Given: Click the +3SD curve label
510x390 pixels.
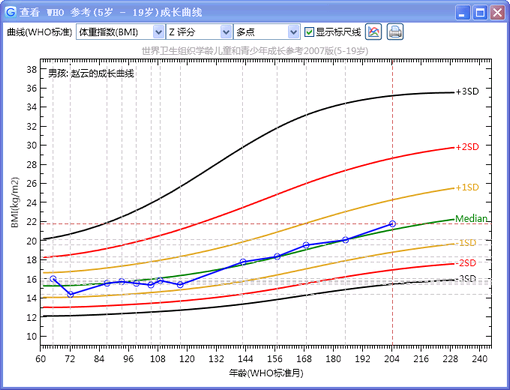Looking at the screenshot, I should (467, 91).
